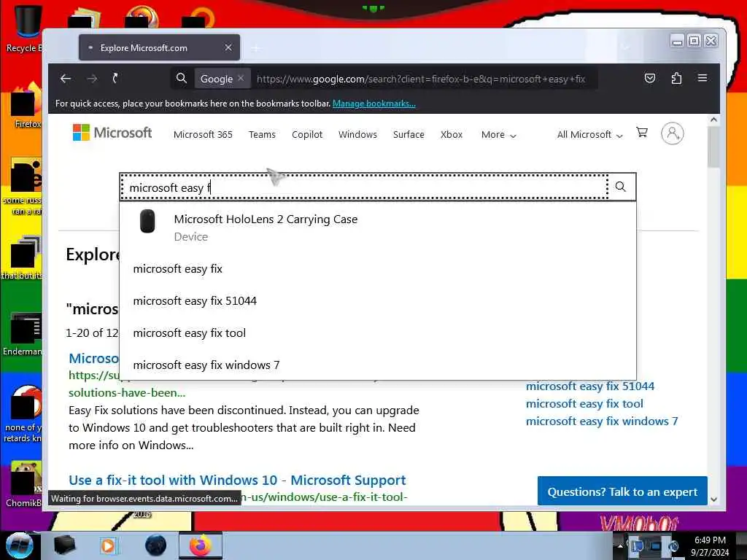747x560 pixels.
Task: Open related link microsoft easy fix tool
Action: 584,404
